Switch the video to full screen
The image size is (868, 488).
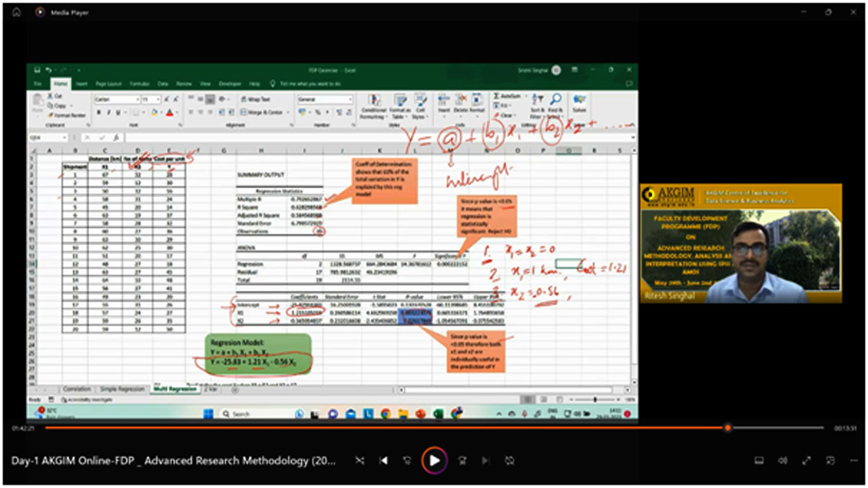[x=806, y=461]
